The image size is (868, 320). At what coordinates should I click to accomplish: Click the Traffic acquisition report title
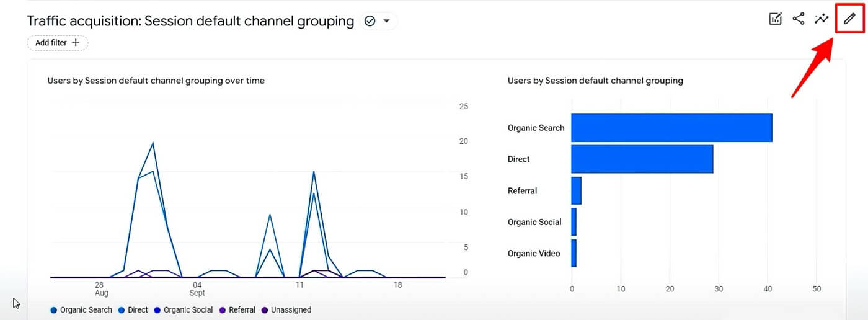click(190, 21)
